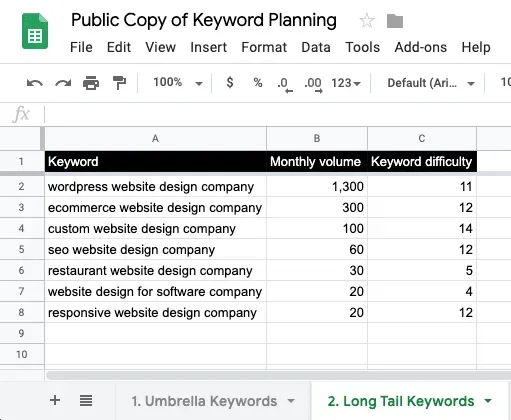Select cell seo website design company

[156, 249]
